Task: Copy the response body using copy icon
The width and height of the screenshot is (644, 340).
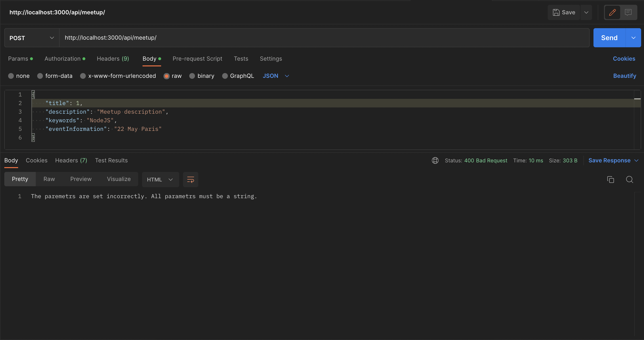Action: coord(611,180)
